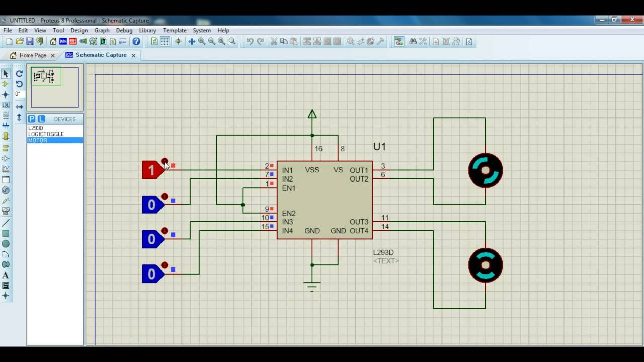This screenshot has width=644, height=362.
Task: Select the Subcircuit Mode tool
Action: point(6,136)
